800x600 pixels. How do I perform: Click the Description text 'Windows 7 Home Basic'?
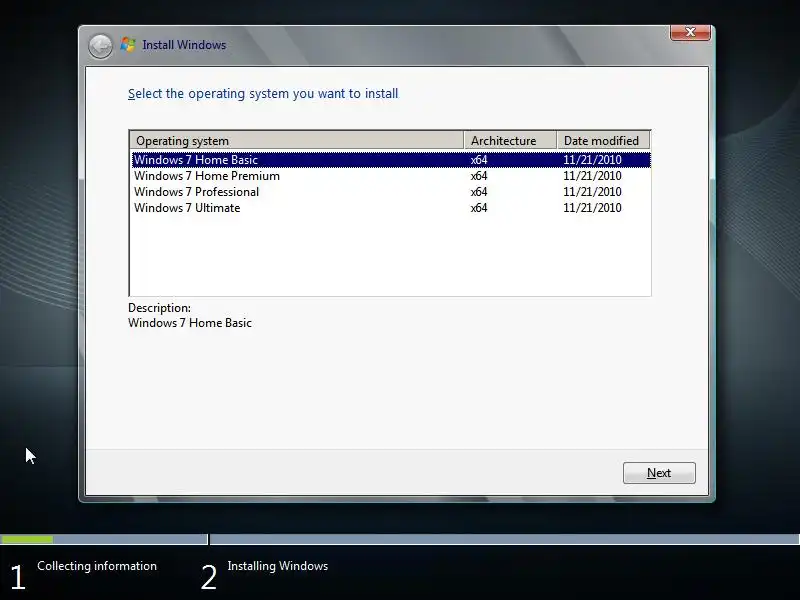pos(190,323)
